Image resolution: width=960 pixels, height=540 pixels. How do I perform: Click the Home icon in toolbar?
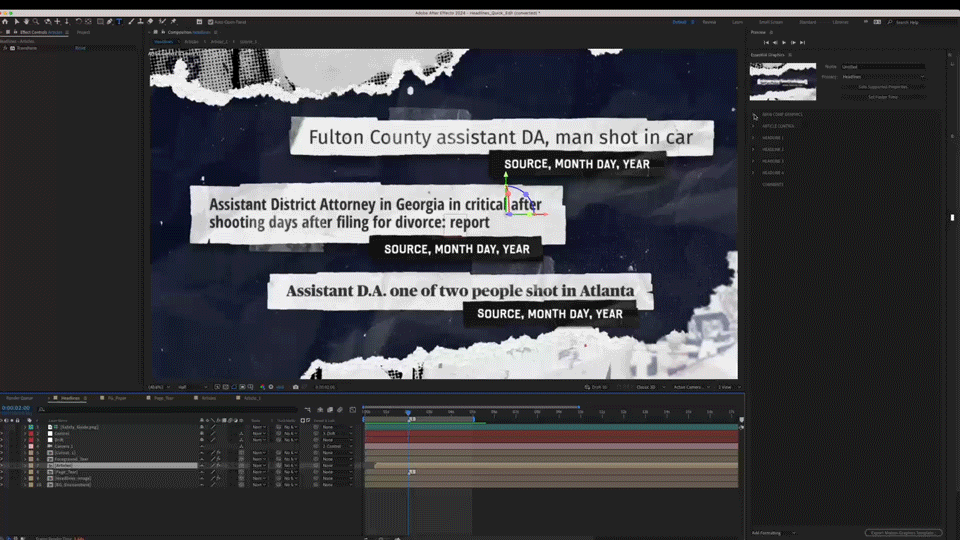[5, 21]
